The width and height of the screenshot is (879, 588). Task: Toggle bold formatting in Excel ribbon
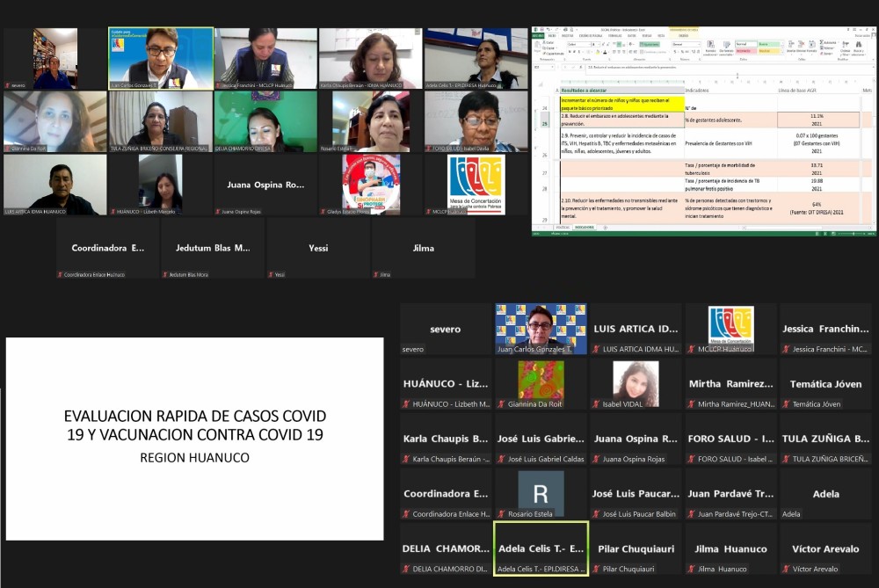pos(570,51)
